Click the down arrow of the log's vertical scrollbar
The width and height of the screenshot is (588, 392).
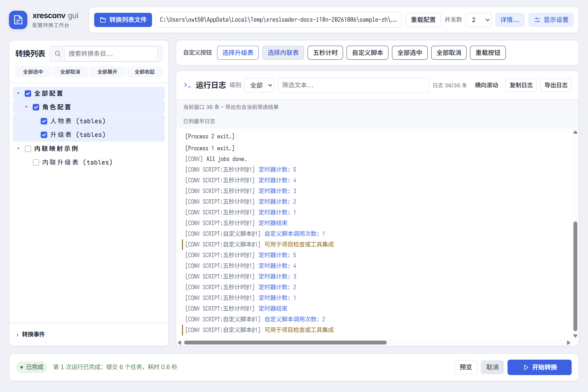tap(575, 336)
